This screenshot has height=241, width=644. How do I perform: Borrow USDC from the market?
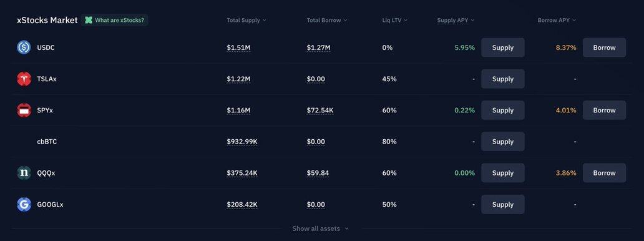tap(604, 47)
